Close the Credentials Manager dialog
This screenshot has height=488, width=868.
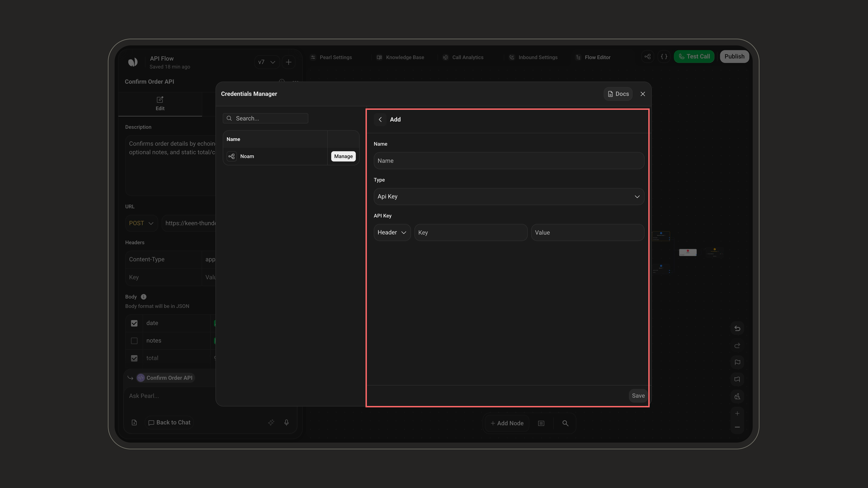pyautogui.click(x=643, y=94)
